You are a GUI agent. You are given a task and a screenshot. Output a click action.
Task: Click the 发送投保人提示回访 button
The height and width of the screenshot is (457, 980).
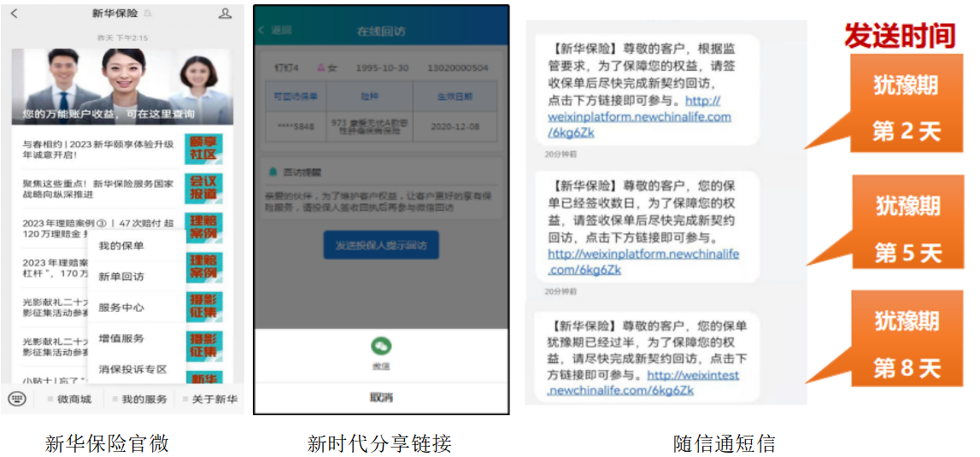pos(380,245)
